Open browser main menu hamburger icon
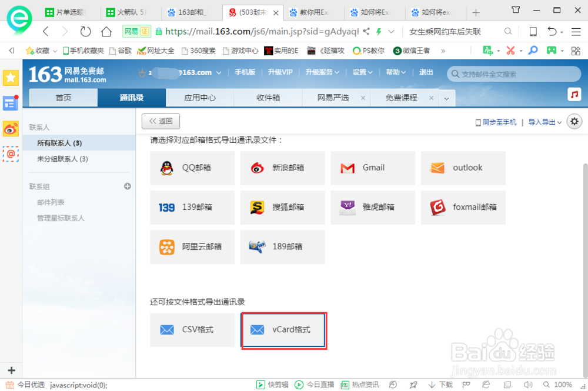This screenshot has height=391, width=588. coord(576,32)
